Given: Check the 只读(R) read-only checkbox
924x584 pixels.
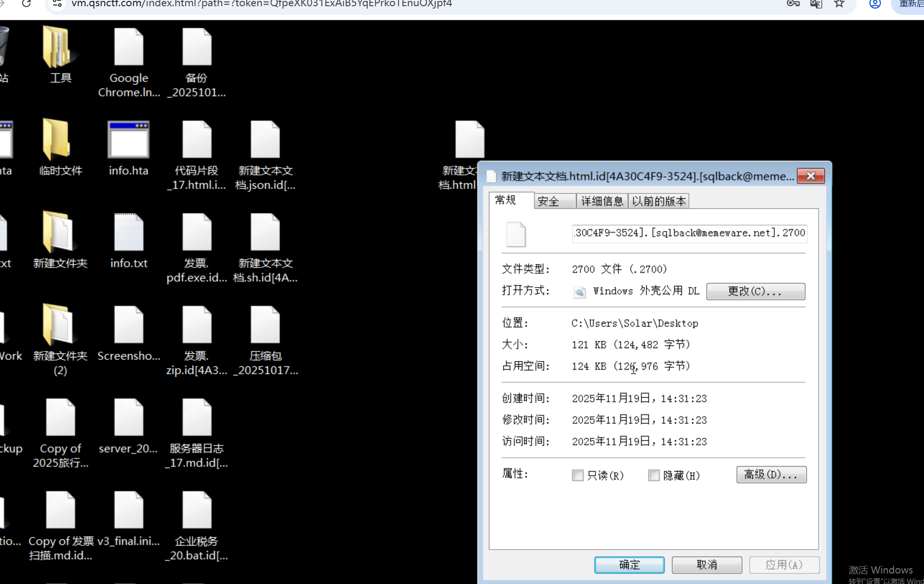Looking at the screenshot, I should click(578, 475).
